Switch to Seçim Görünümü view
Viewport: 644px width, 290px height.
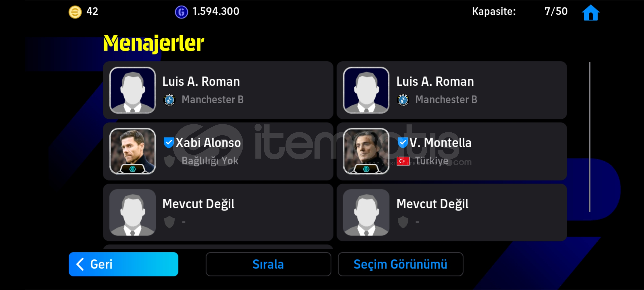pyautogui.click(x=401, y=264)
